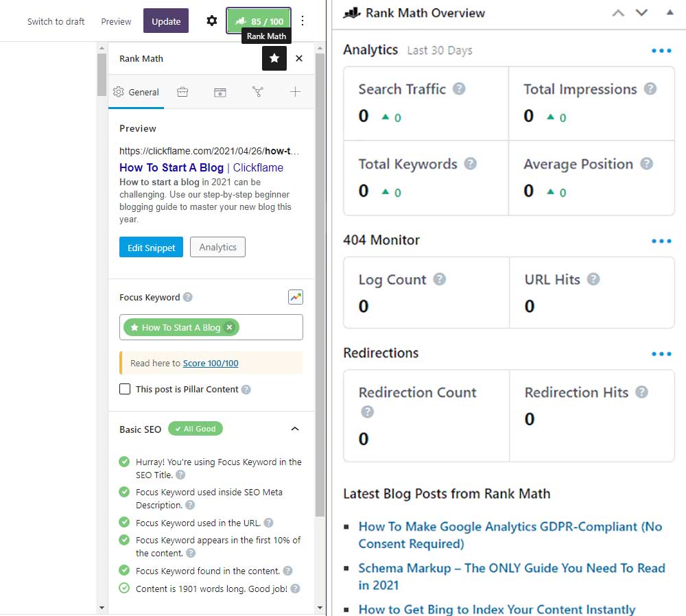The image size is (686, 616).
Task: Click the Rank Math 85/100 score badge
Action: 259,21
